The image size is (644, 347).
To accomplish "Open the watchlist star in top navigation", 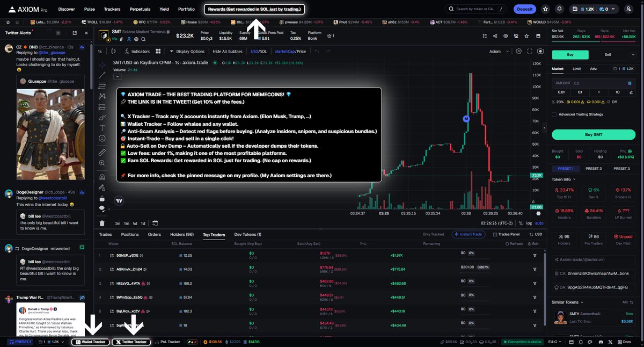I will click(545, 9).
